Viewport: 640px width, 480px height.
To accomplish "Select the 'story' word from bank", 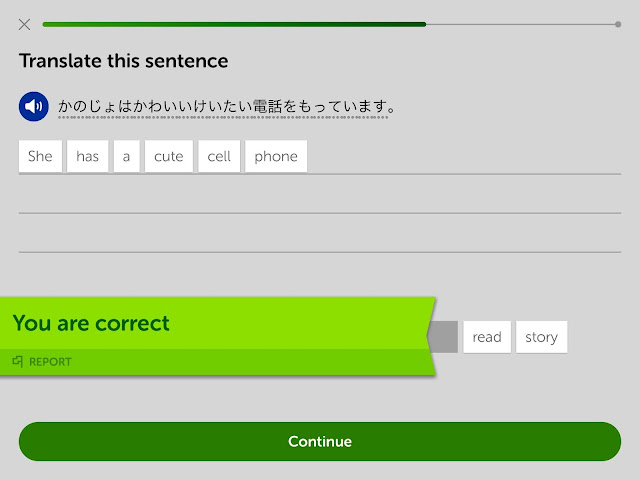I will 541,337.
